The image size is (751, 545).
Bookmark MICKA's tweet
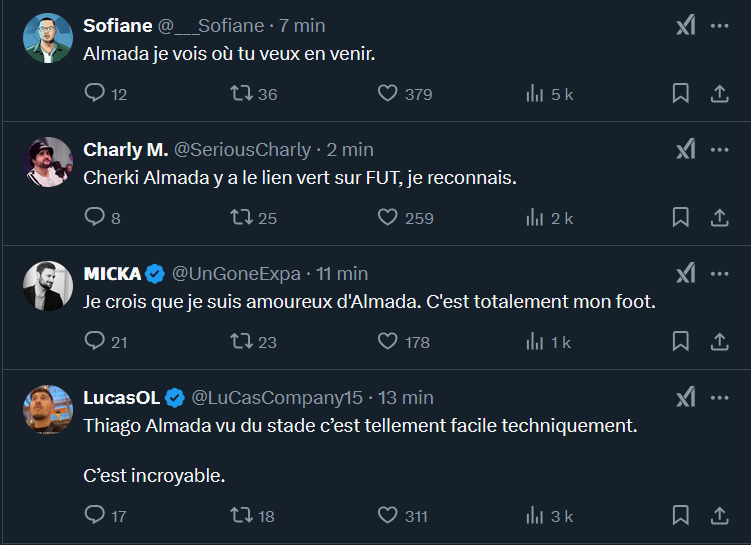(680, 341)
